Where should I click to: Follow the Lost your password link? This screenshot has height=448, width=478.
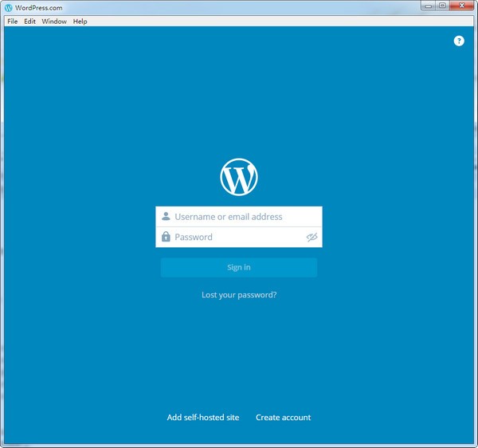[x=239, y=295]
